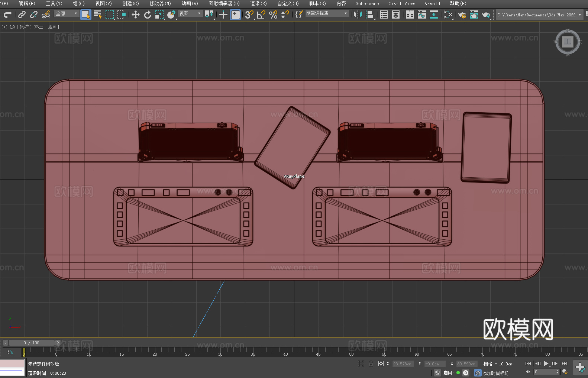Click the Align tool icon
Viewport: 588px width, 378px height.
pos(370,14)
